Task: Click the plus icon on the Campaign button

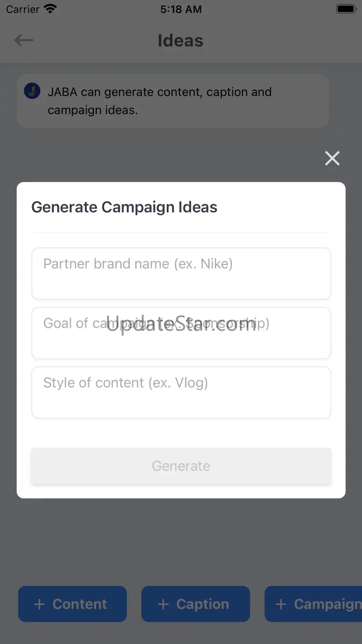Action: [x=281, y=604]
